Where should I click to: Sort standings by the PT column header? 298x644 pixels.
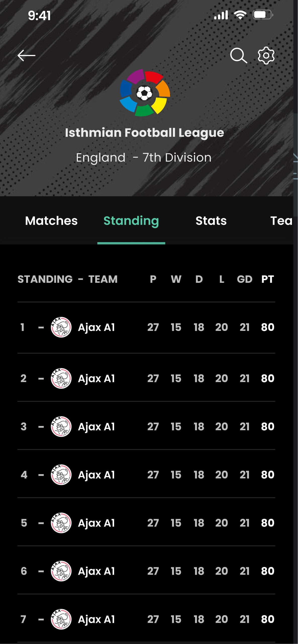[267, 279]
